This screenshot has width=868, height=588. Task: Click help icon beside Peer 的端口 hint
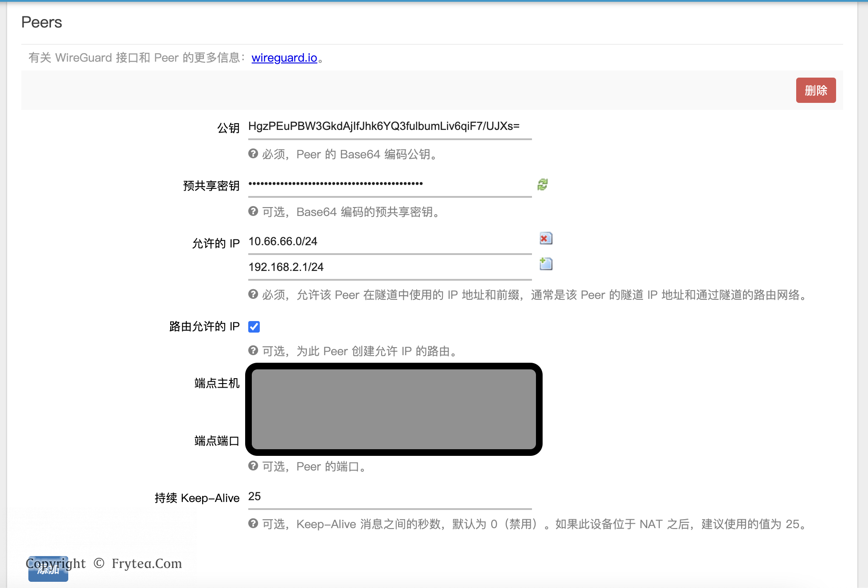coord(253,466)
